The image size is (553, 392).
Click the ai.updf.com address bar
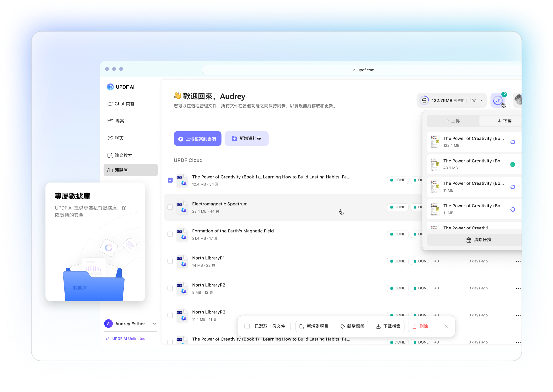click(x=362, y=70)
